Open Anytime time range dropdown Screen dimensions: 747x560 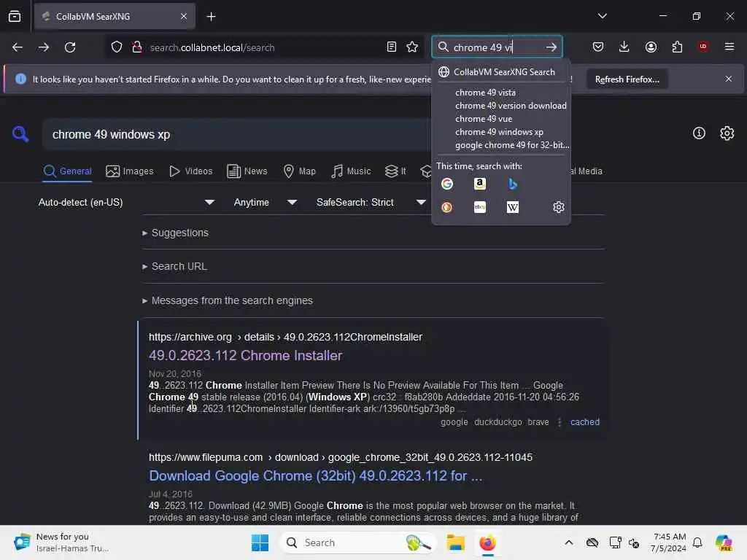tap(265, 203)
